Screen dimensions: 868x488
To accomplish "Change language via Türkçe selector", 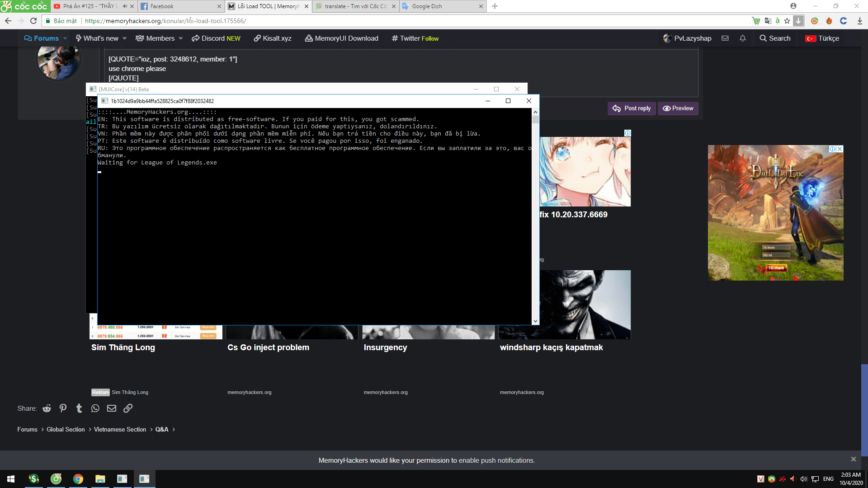I will [822, 38].
